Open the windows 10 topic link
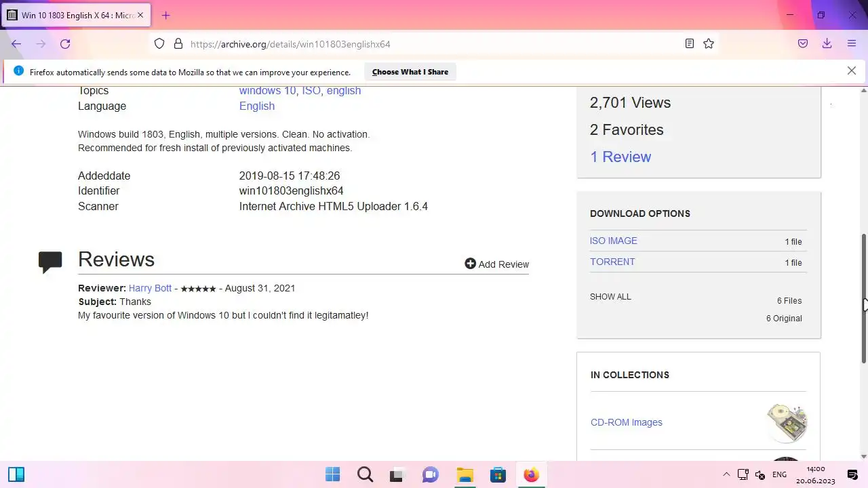 point(267,91)
